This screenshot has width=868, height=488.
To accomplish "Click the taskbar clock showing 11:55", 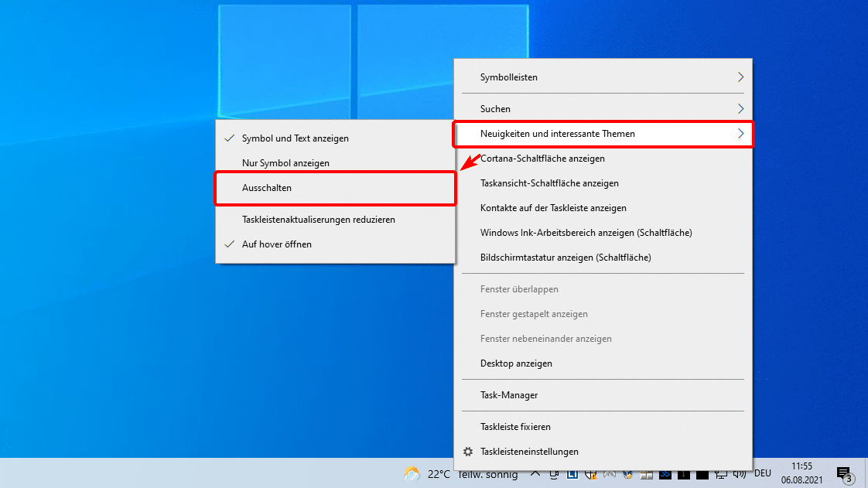I will tap(802, 473).
